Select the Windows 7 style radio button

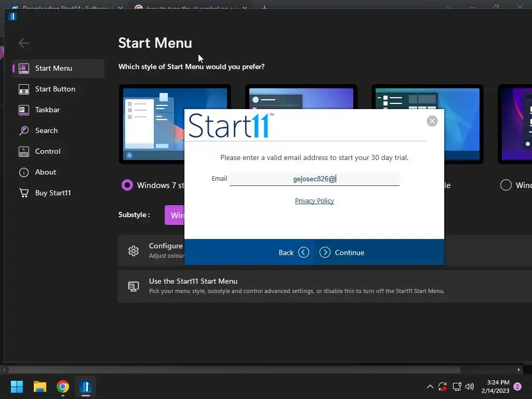pos(127,185)
